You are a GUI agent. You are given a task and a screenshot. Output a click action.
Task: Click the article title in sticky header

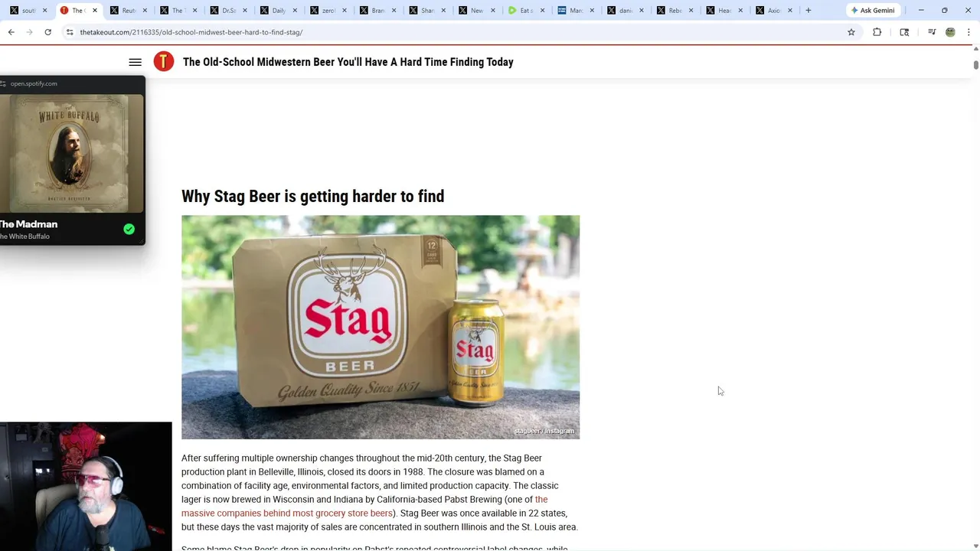[x=348, y=62]
